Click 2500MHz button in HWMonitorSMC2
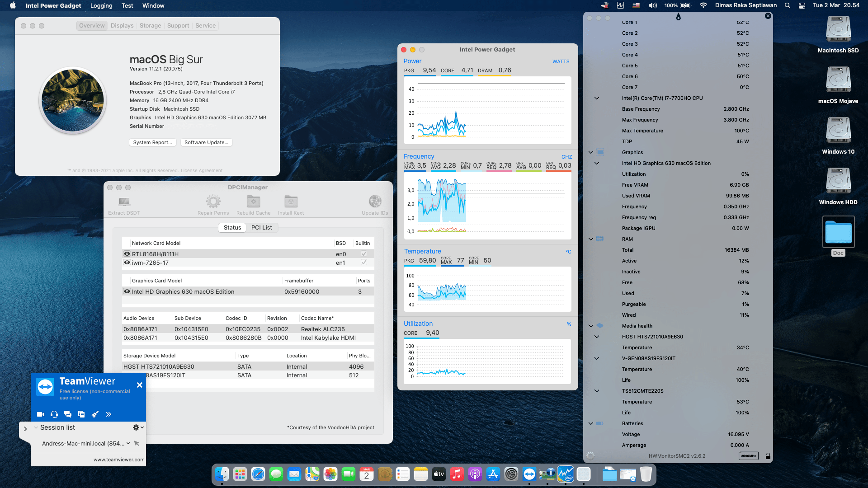 coord(749,456)
